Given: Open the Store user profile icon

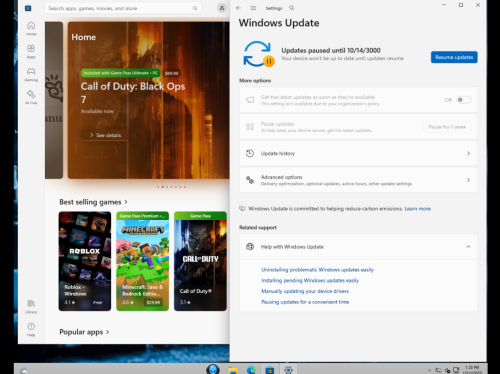Looking at the screenshot, I should [222, 8].
